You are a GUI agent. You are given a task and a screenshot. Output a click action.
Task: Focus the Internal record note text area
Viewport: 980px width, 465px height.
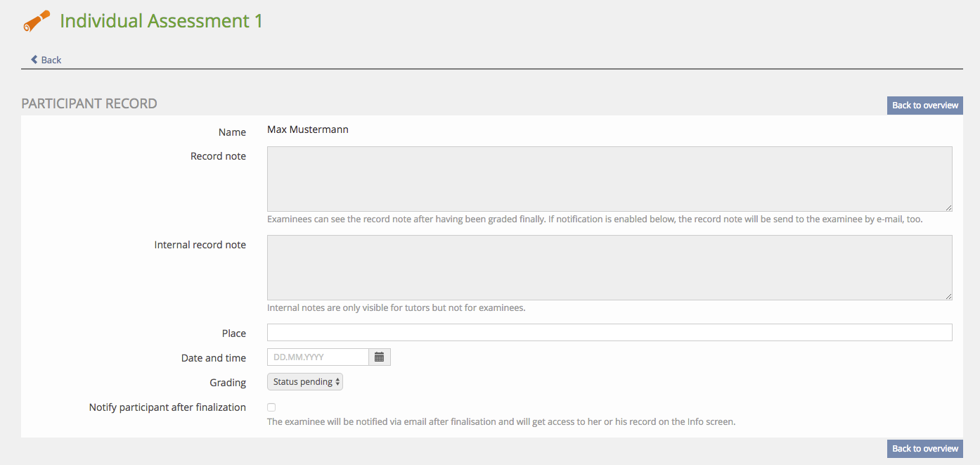click(x=609, y=267)
